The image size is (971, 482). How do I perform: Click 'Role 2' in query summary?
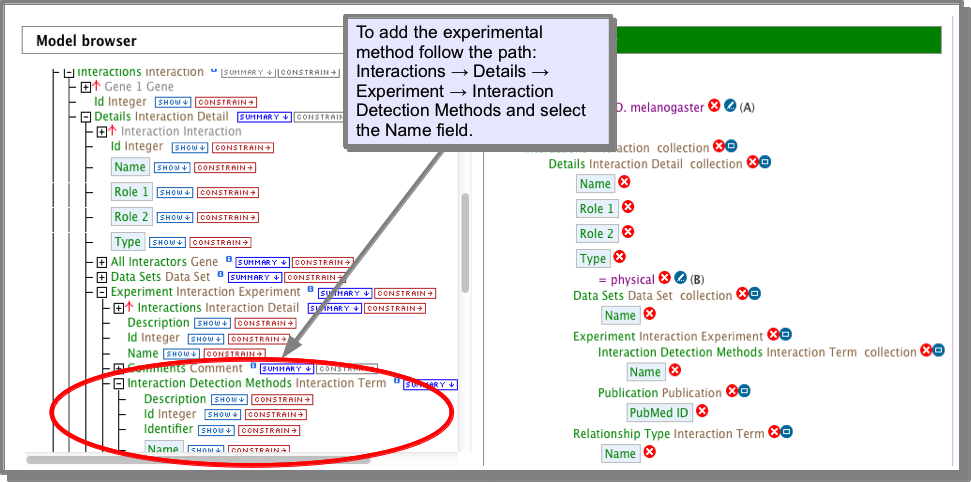597,234
